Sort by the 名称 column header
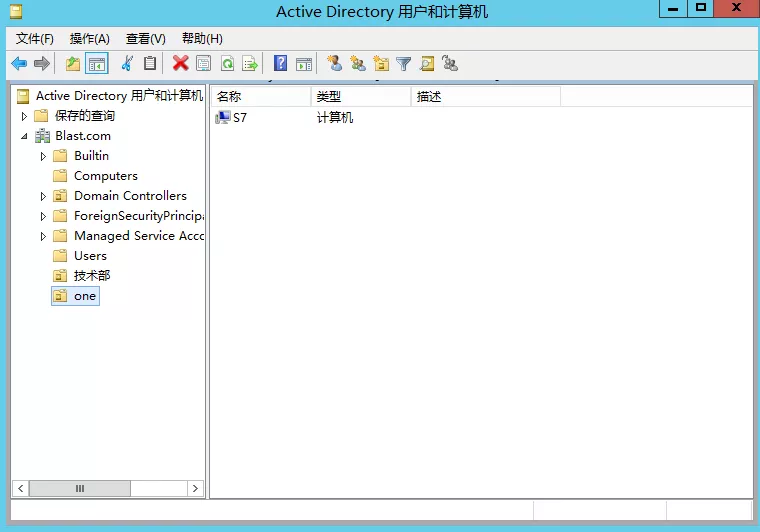 coord(260,97)
